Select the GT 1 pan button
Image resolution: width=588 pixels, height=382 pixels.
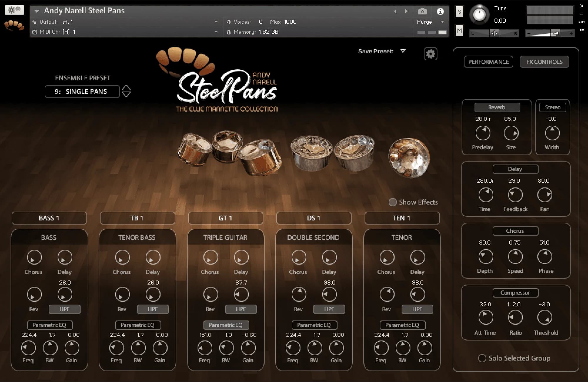pyautogui.click(x=225, y=218)
